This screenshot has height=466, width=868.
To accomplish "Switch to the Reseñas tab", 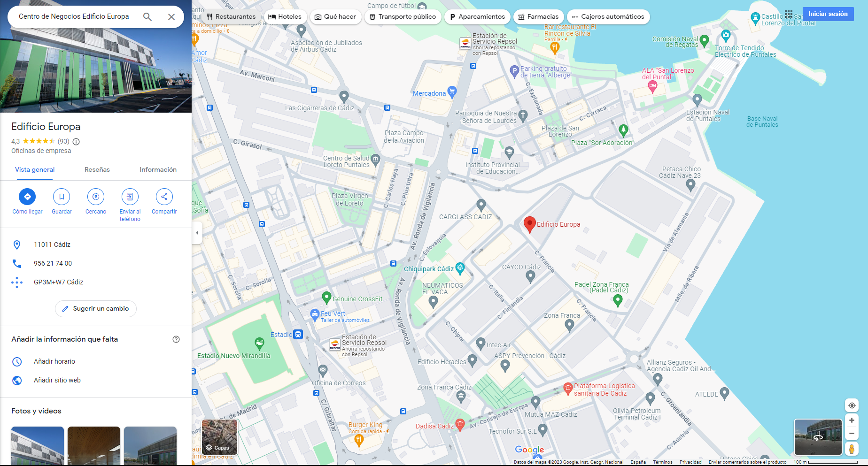I will pos(97,169).
